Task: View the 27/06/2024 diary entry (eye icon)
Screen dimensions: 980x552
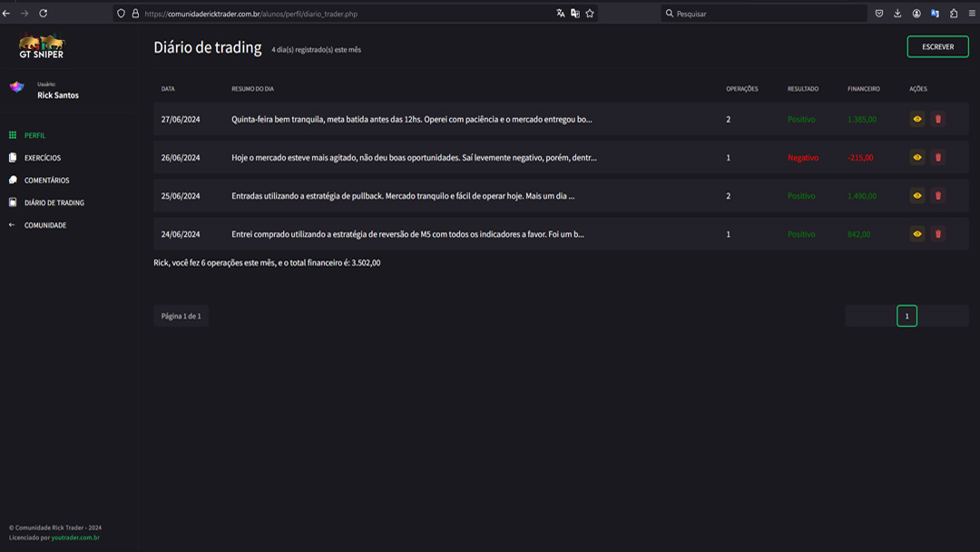Action: click(917, 119)
